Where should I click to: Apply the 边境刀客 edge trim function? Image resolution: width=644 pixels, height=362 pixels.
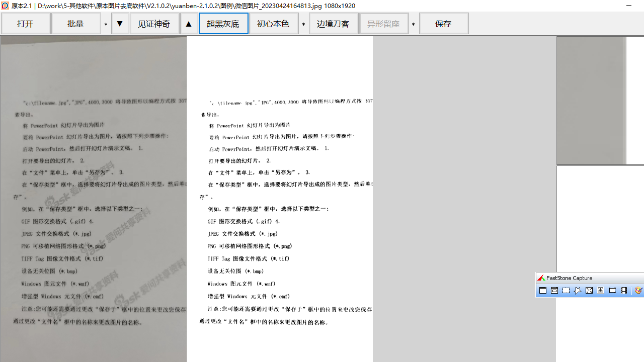point(333,23)
